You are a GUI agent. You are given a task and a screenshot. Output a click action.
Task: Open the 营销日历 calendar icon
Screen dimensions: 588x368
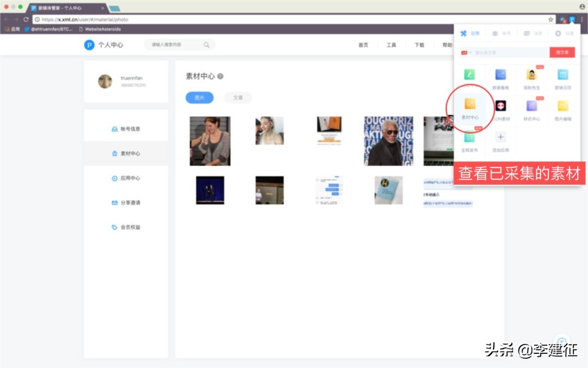coord(563,75)
